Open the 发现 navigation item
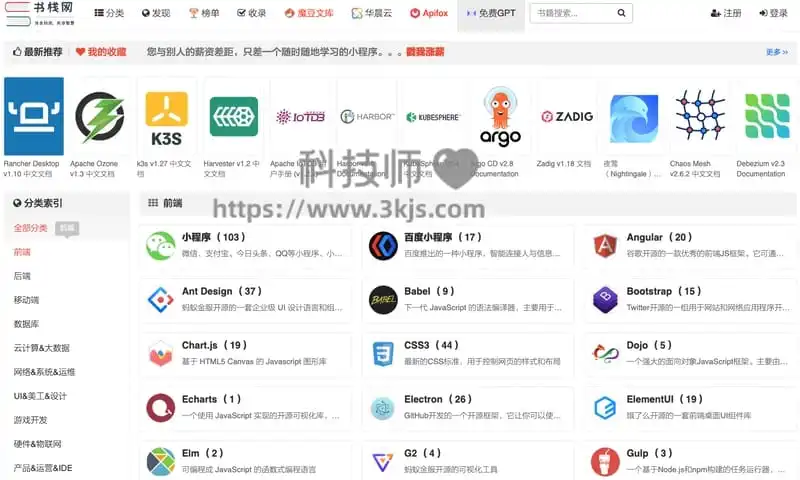 point(156,13)
